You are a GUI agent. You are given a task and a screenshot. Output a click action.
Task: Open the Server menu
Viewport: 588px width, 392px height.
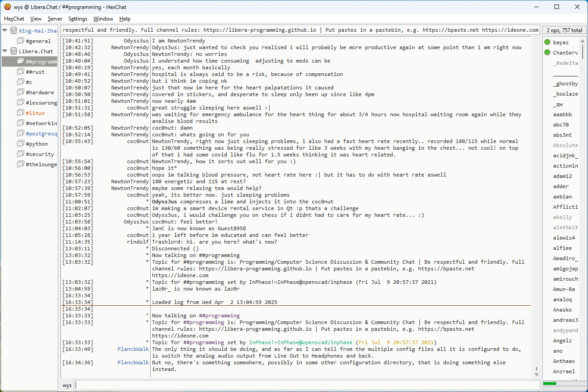[55, 19]
